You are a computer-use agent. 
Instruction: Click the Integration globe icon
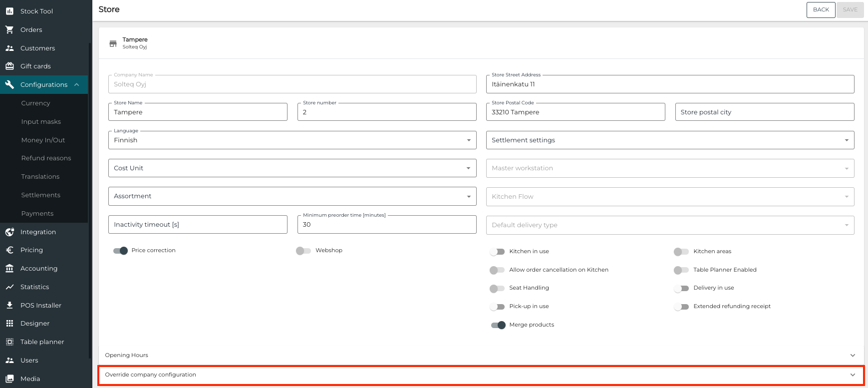pos(9,232)
